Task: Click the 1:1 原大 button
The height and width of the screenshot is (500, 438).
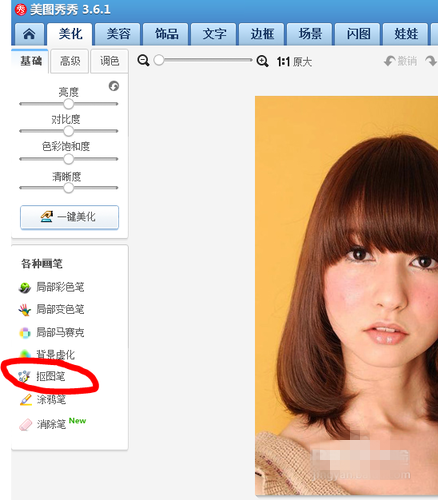Action: pyautogui.click(x=294, y=62)
